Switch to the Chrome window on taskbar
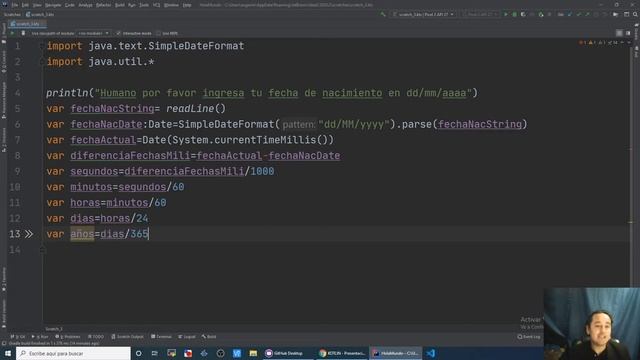This screenshot has height=360, width=640. tap(342, 353)
